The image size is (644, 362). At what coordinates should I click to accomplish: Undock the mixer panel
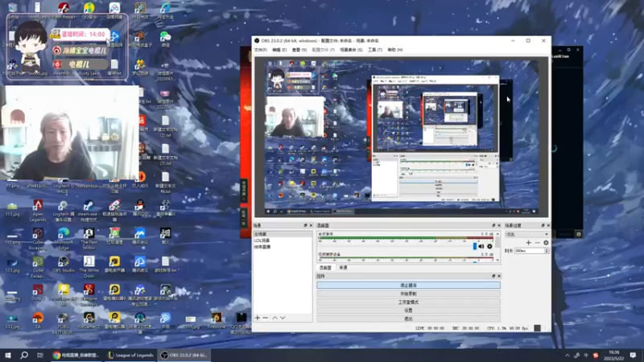[493, 225]
